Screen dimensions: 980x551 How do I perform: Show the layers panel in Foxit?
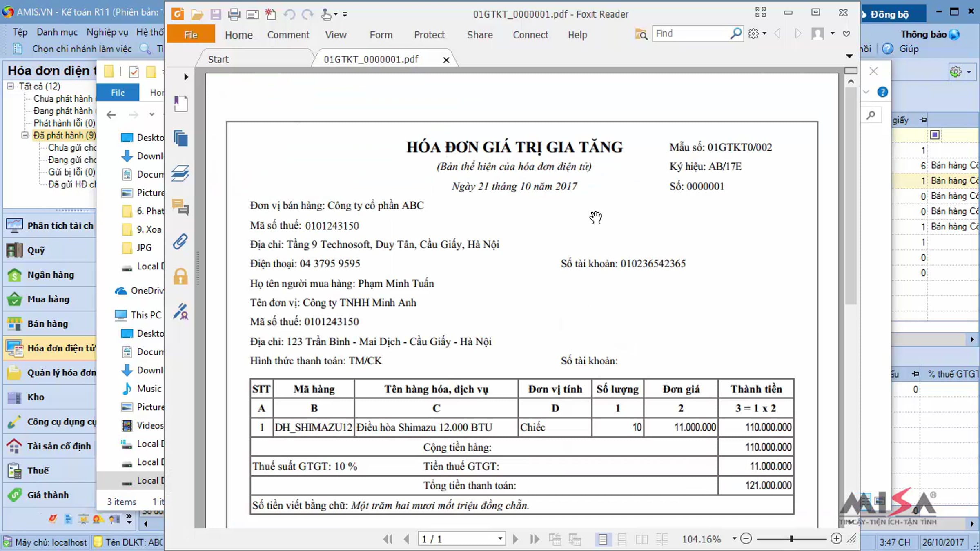pyautogui.click(x=180, y=173)
